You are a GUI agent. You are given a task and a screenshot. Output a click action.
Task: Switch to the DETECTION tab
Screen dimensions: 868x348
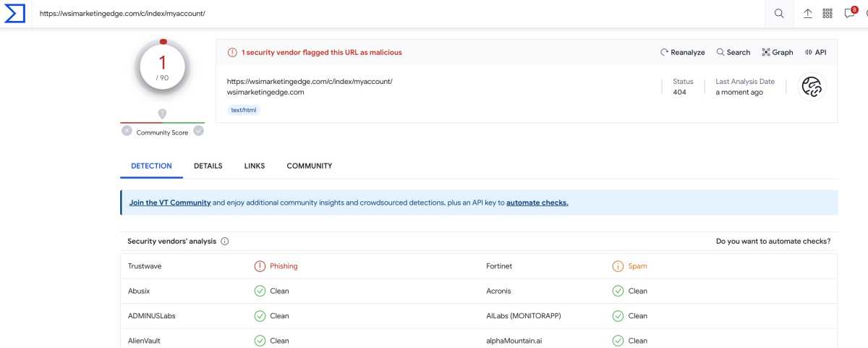click(151, 166)
